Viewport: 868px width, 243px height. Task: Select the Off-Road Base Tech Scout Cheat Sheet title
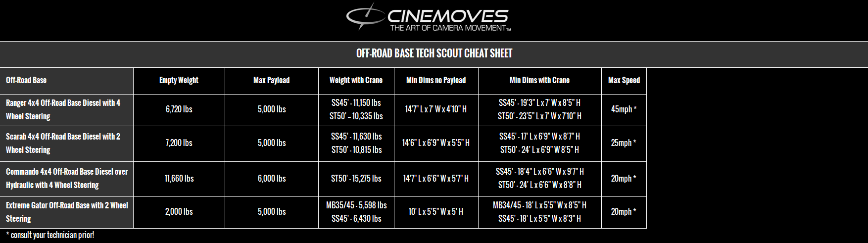point(434,53)
